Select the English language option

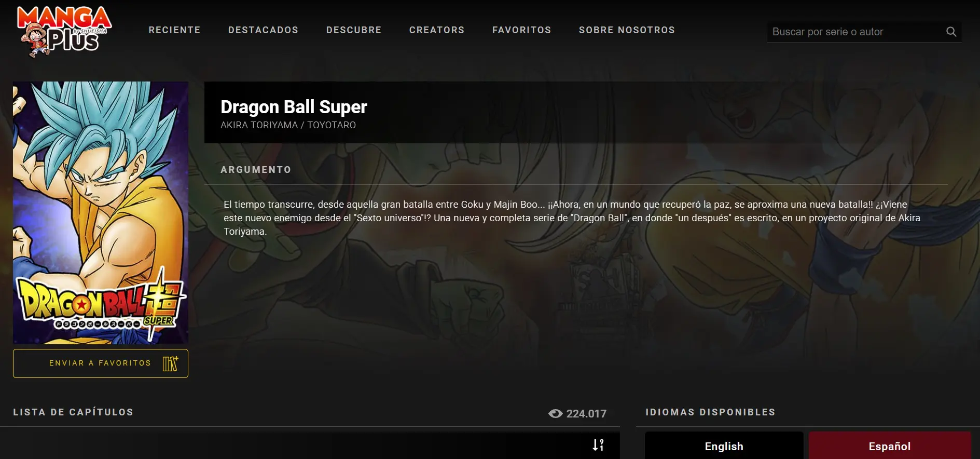coord(724,446)
